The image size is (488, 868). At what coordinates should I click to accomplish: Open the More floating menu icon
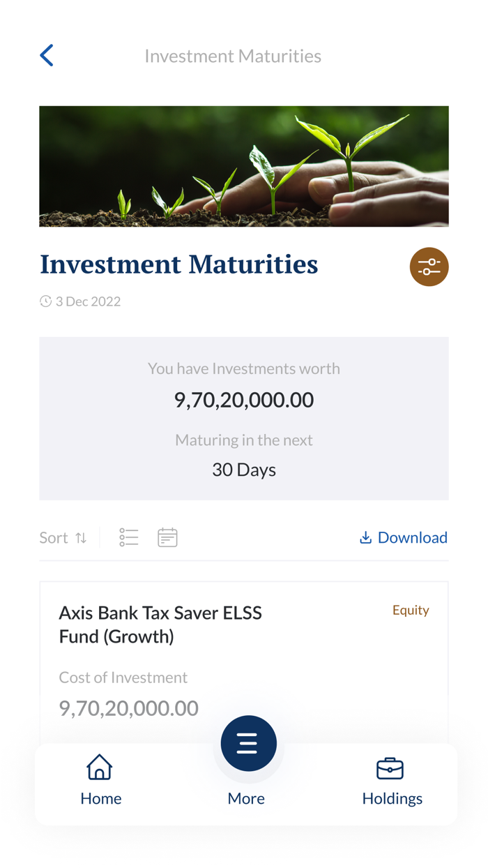tap(248, 743)
